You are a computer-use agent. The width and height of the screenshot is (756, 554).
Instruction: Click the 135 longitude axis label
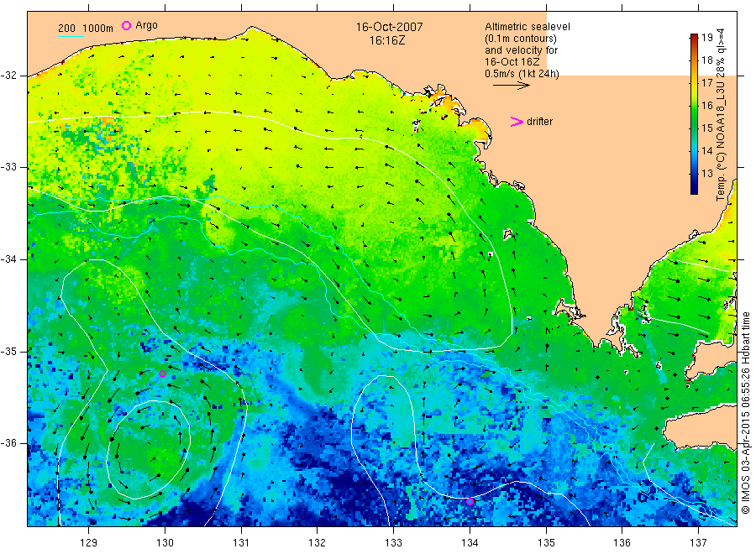(546, 543)
